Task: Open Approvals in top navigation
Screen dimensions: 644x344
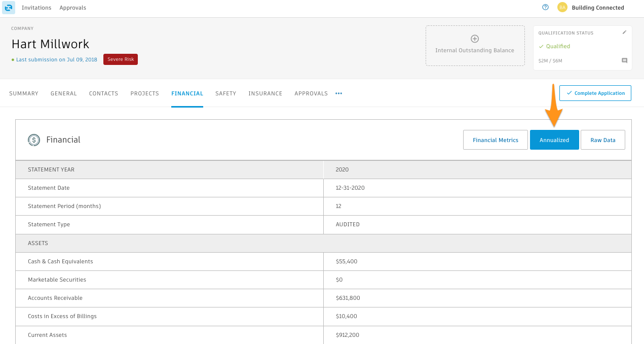Action: point(72,8)
